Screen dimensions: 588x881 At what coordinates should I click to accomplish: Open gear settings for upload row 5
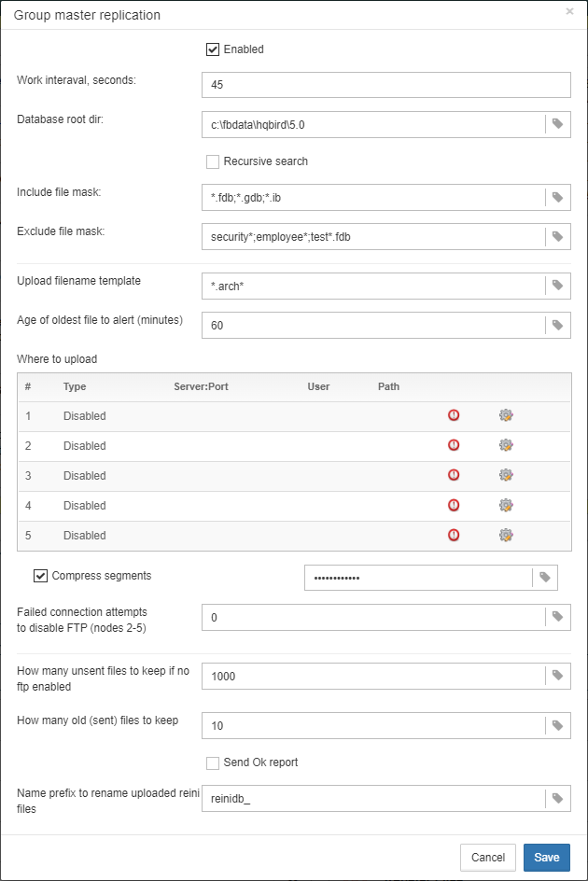[506, 535]
